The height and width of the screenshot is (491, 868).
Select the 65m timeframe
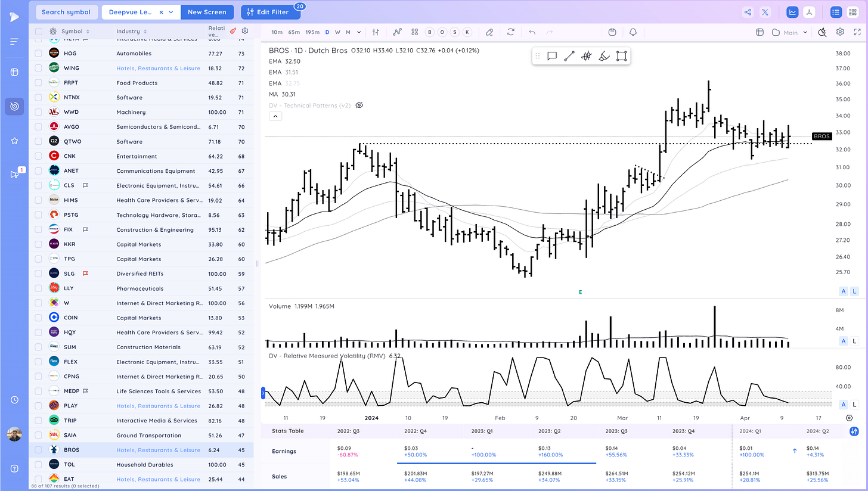[x=294, y=32]
